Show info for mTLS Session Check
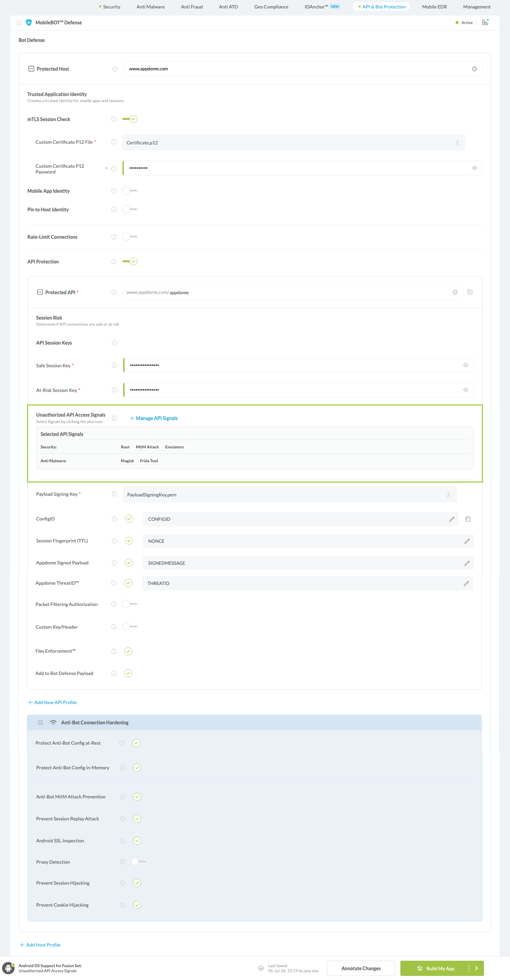 (x=114, y=119)
